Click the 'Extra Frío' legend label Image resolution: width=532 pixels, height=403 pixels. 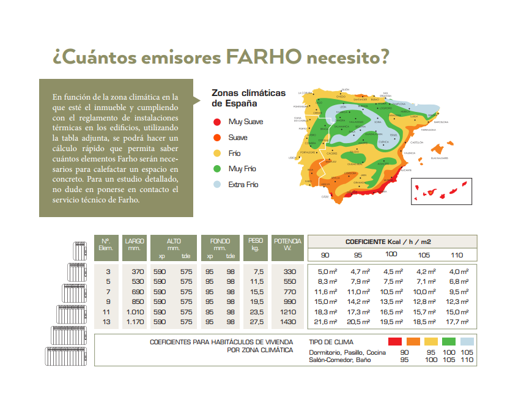pyautogui.click(x=243, y=185)
